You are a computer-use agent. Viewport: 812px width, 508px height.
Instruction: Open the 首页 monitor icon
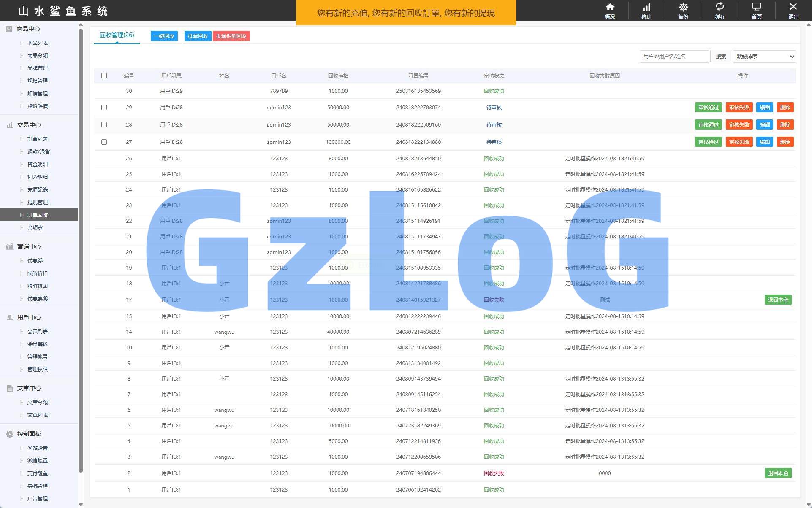[x=757, y=7]
